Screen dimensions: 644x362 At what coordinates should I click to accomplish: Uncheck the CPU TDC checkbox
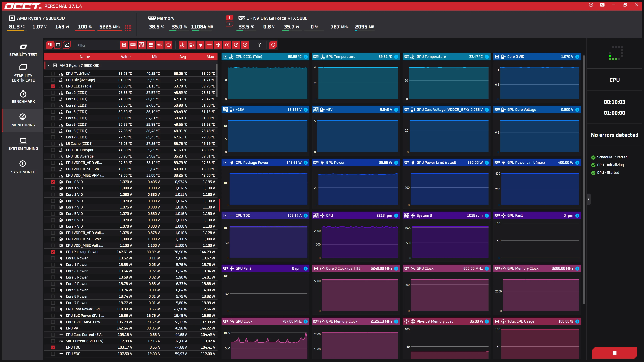pos(53,348)
